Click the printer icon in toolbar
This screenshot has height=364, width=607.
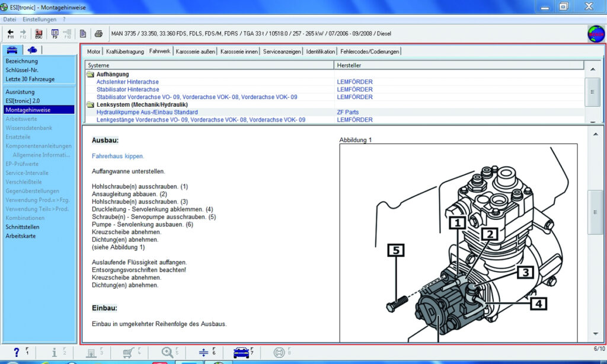click(x=99, y=33)
